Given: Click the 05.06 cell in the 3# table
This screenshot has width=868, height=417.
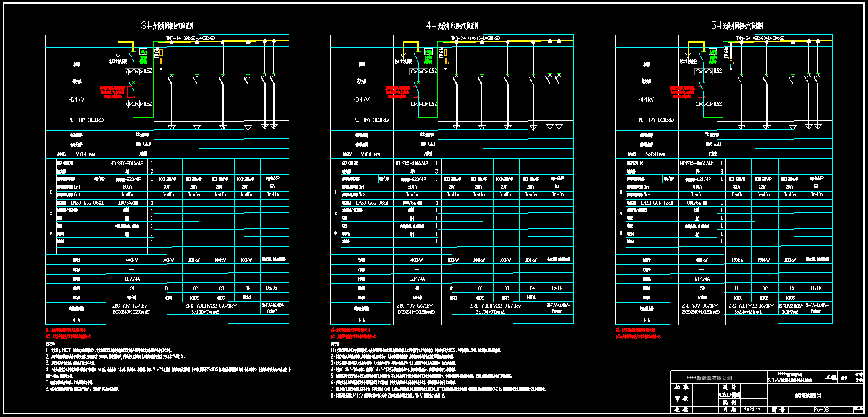Looking at the screenshot, I should [273, 288].
